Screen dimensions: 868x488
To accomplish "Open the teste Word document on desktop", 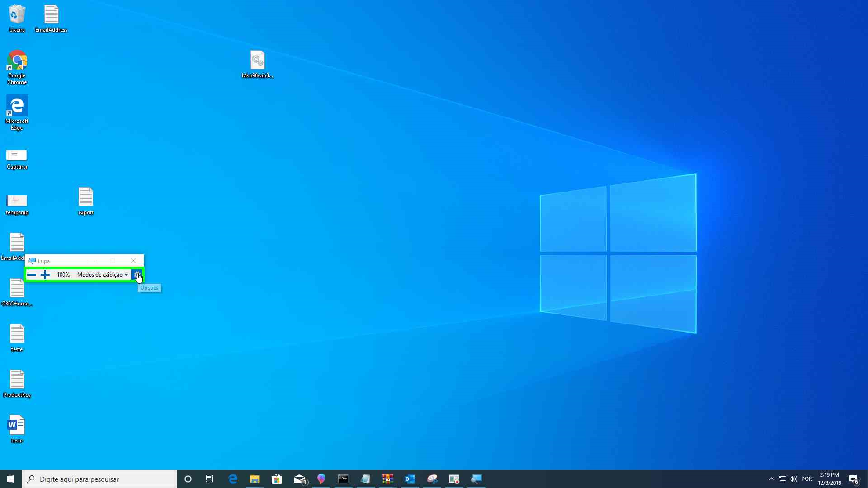I will [17, 424].
